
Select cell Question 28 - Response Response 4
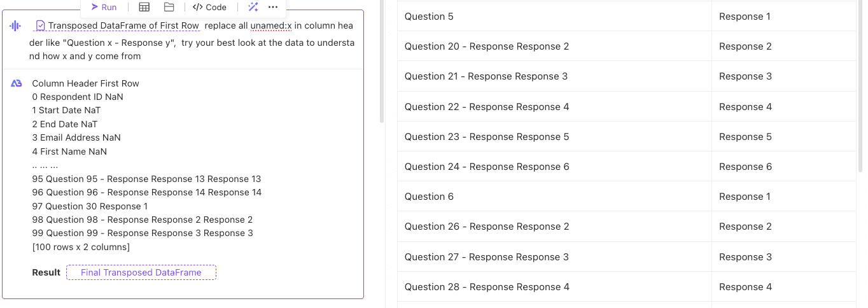click(554, 287)
